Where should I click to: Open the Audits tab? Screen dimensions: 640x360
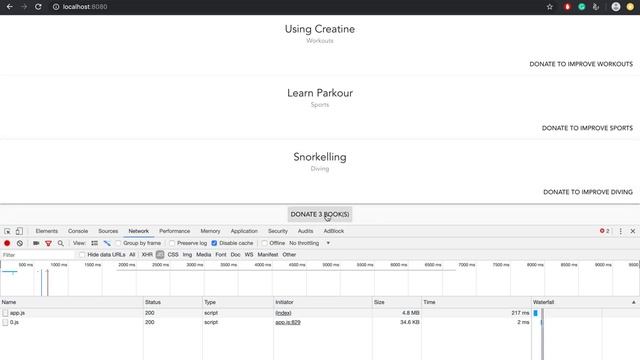[x=305, y=231]
